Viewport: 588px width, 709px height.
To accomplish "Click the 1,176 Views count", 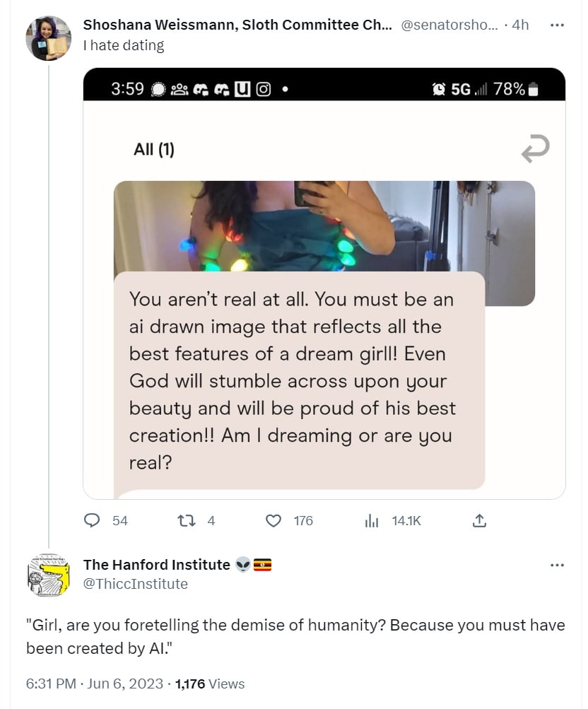I will click(x=210, y=684).
